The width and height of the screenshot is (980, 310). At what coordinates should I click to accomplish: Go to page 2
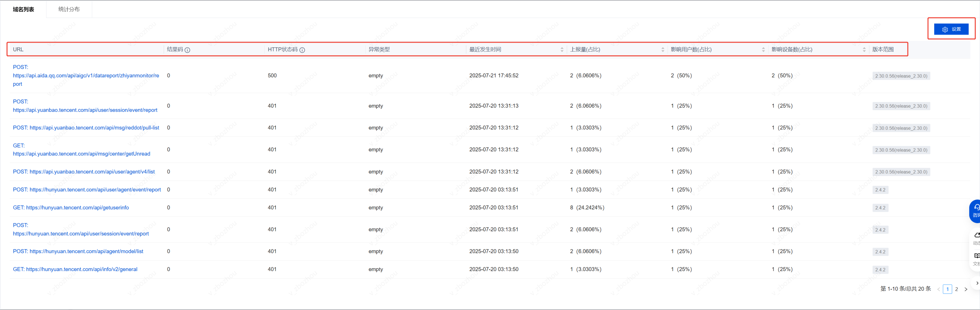click(x=956, y=289)
